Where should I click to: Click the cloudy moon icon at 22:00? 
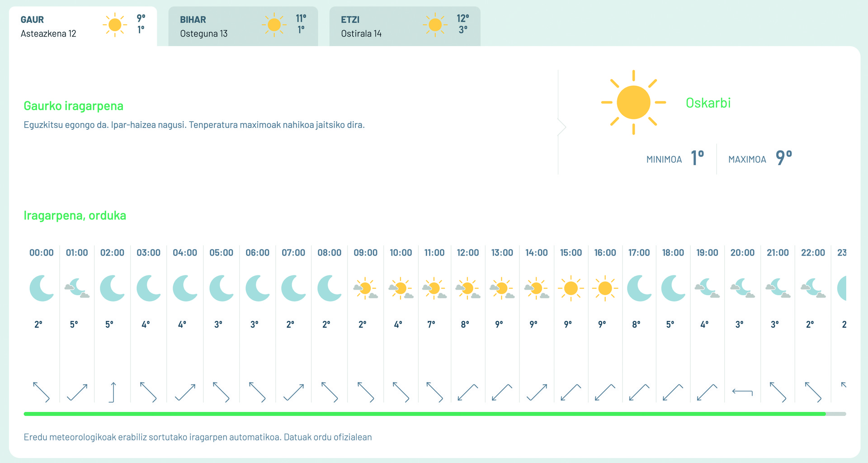pos(813,288)
